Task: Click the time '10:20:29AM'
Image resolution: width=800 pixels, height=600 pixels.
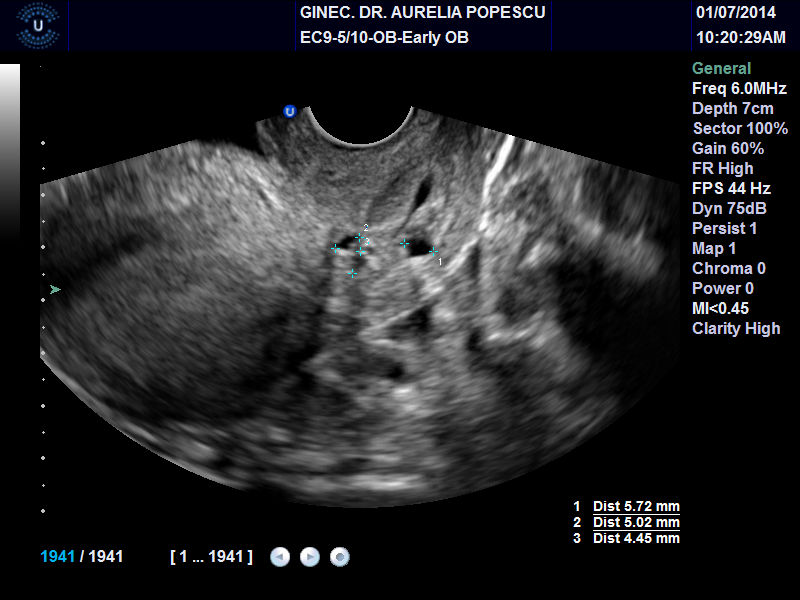Action: click(741, 37)
